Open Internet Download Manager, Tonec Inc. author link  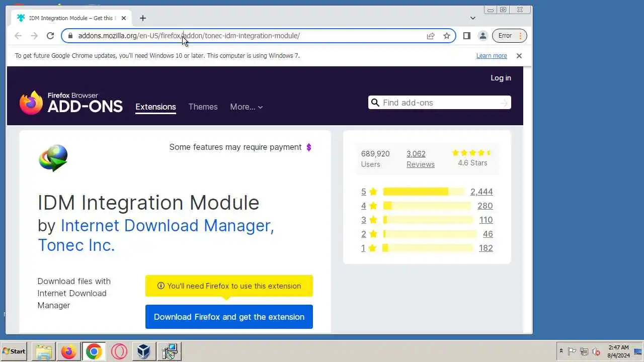tap(155, 235)
